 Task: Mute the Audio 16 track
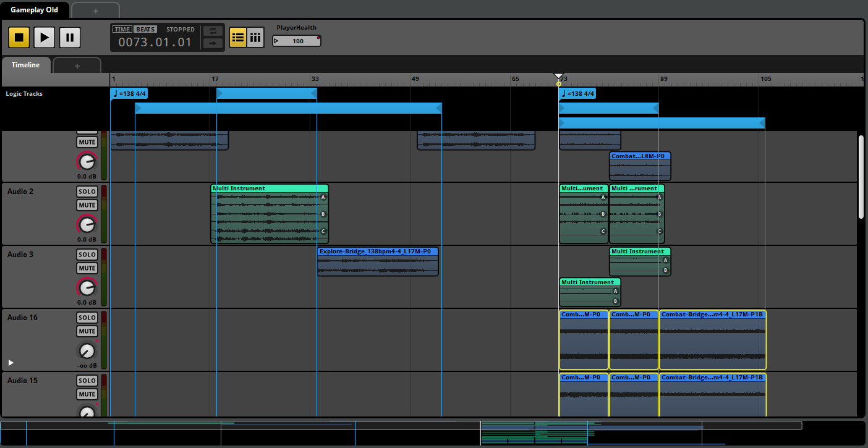[x=87, y=331]
